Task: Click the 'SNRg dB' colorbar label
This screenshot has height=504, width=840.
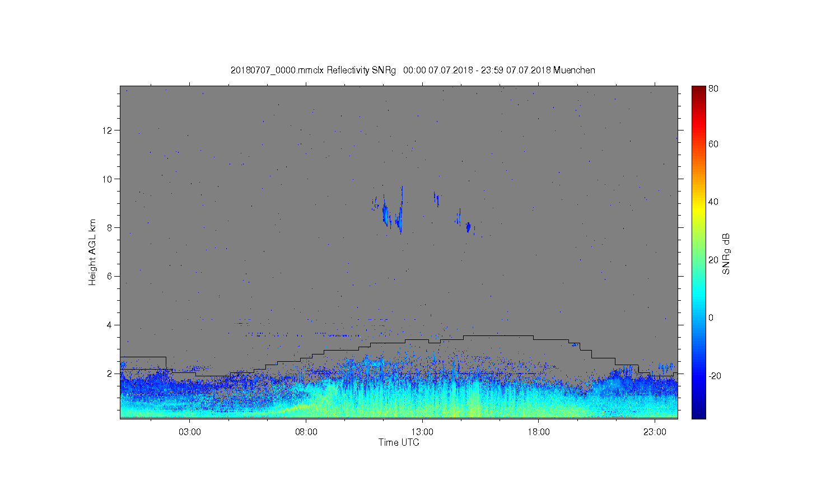Action: point(726,254)
